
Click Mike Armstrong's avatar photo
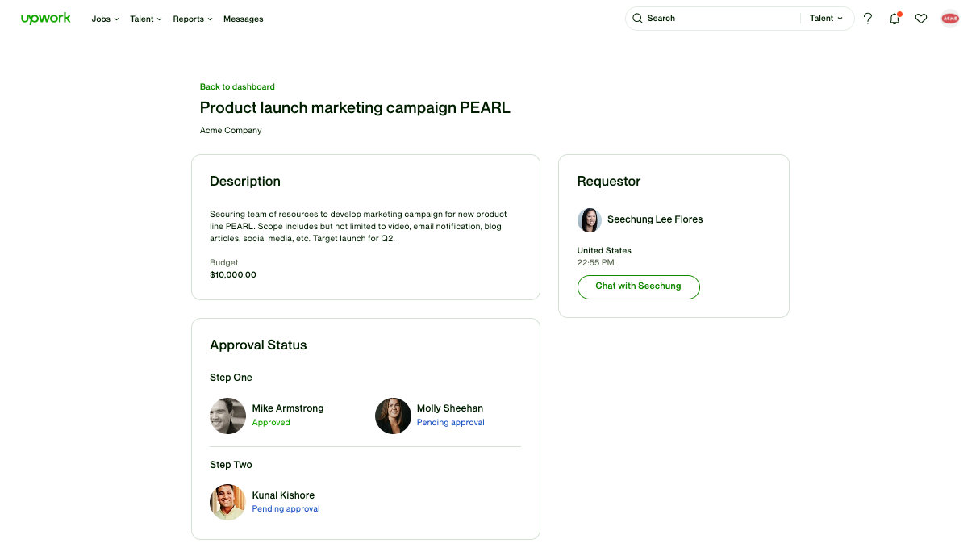(227, 416)
